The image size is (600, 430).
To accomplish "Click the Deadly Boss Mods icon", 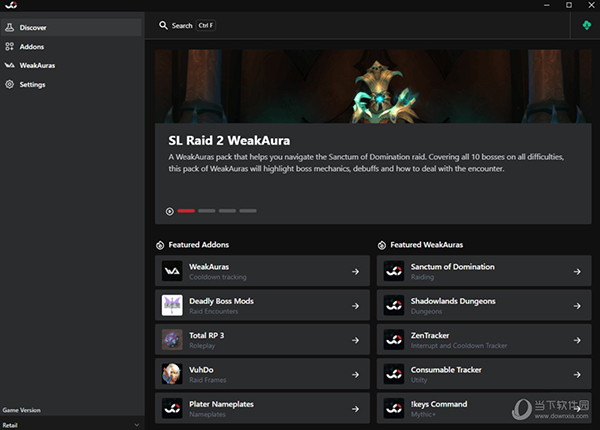I will 172,305.
